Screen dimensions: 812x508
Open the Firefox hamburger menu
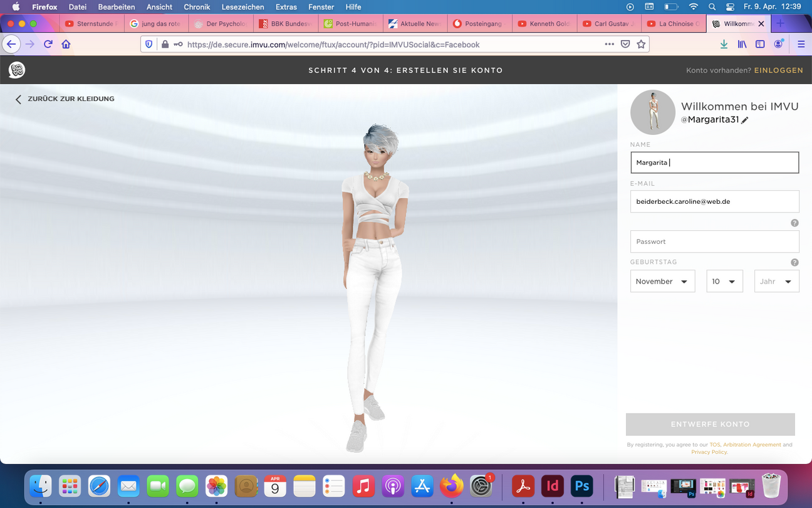pos(801,45)
